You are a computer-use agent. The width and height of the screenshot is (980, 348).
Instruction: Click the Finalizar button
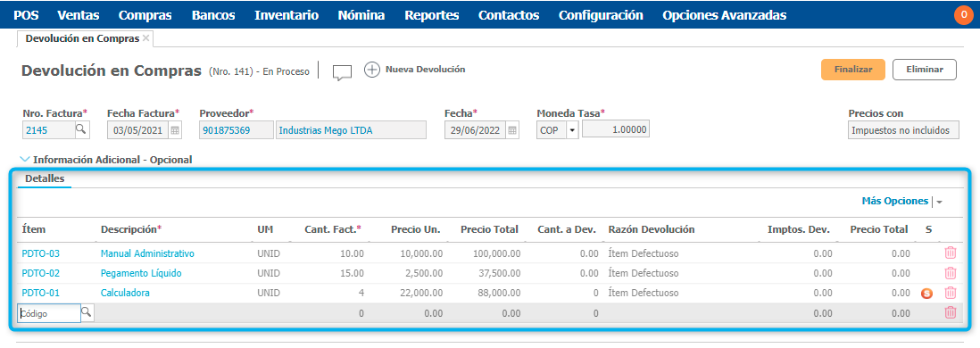853,70
